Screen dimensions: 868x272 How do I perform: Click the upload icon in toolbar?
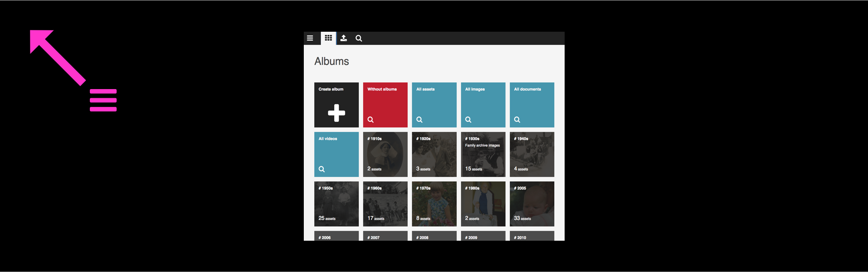tap(344, 38)
